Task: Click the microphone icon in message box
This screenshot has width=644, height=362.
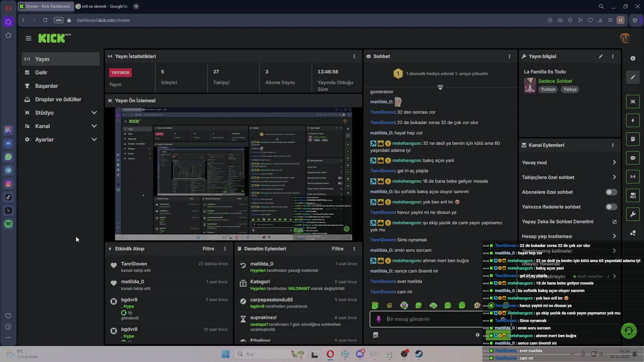Action: click(x=378, y=319)
